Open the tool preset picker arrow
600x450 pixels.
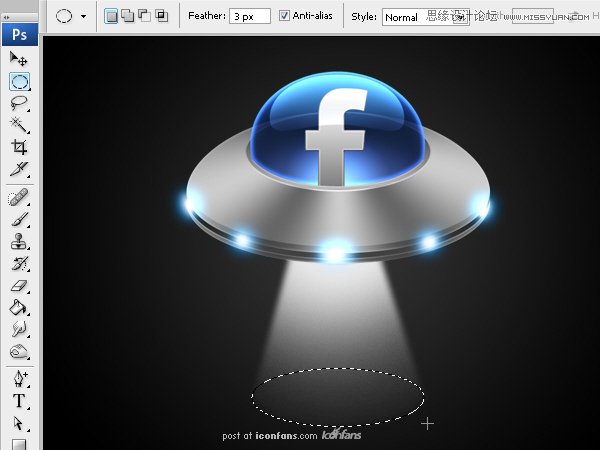click(x=83, y=16)
